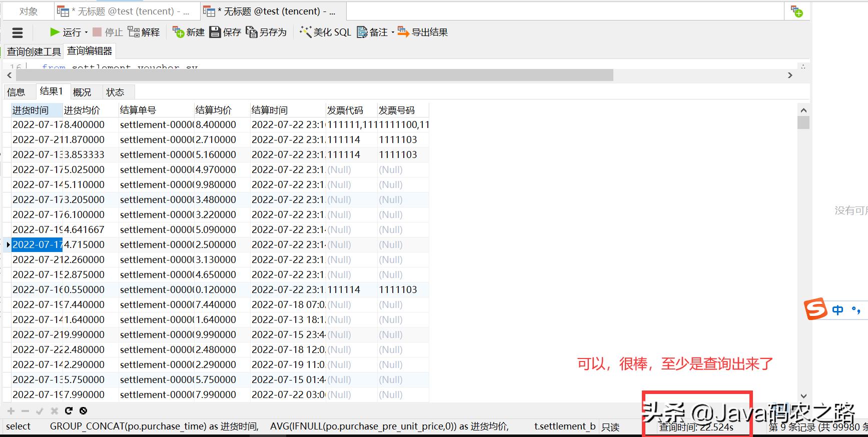The height and width of the screenshot is (437, 868).
Task: Select the highlighted 2022-07-17 进货时间 cell
Action: pyautogui.click(x=37, y=244)
